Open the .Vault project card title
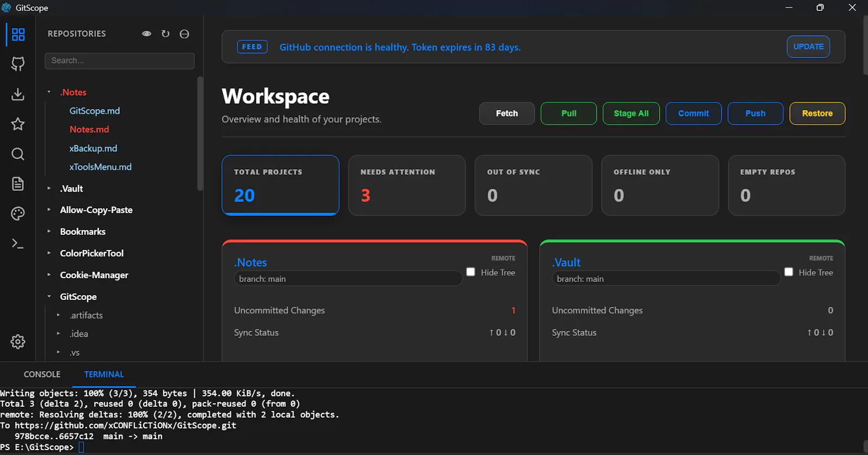The width and height of the screenshot is (868, 455). coord(566,262)
